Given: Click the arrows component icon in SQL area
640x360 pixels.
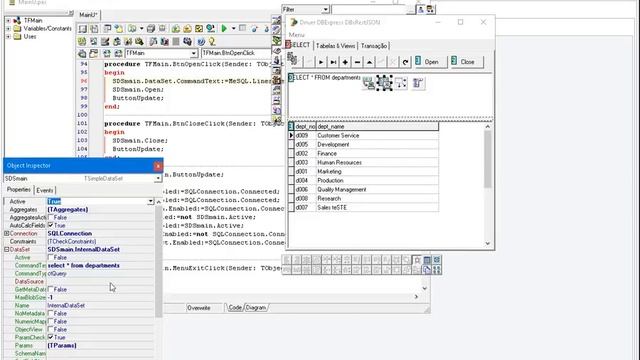Looking at the screenshot, I should [x=401, y=83].
